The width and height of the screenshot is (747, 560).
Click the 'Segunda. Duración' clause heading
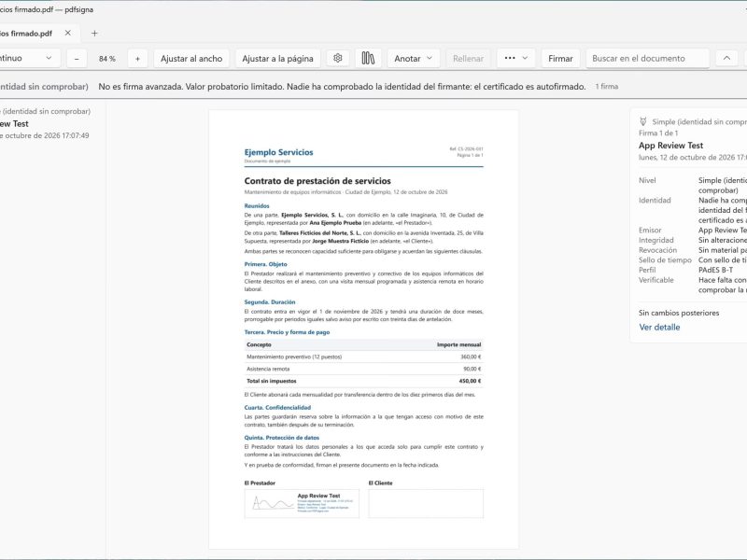coord(270,301)
